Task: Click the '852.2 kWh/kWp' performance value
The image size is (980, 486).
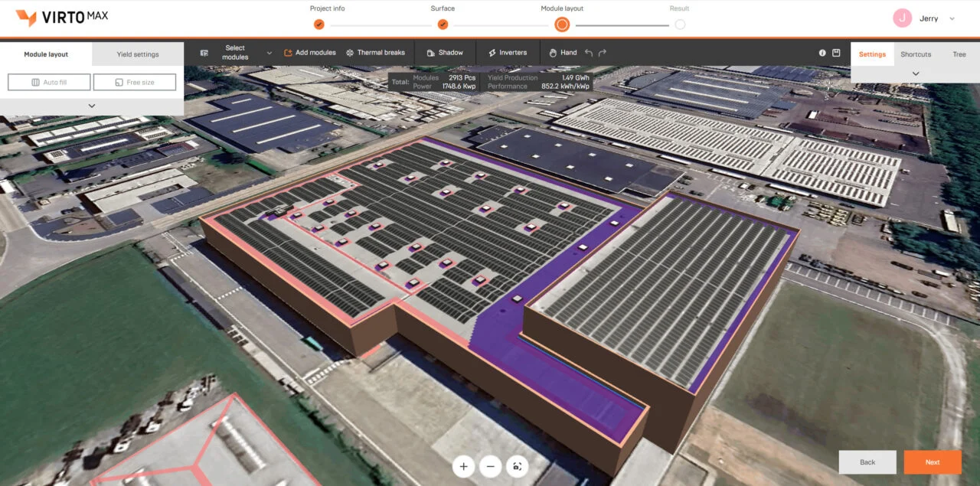Action: click(x=566, y=86)
